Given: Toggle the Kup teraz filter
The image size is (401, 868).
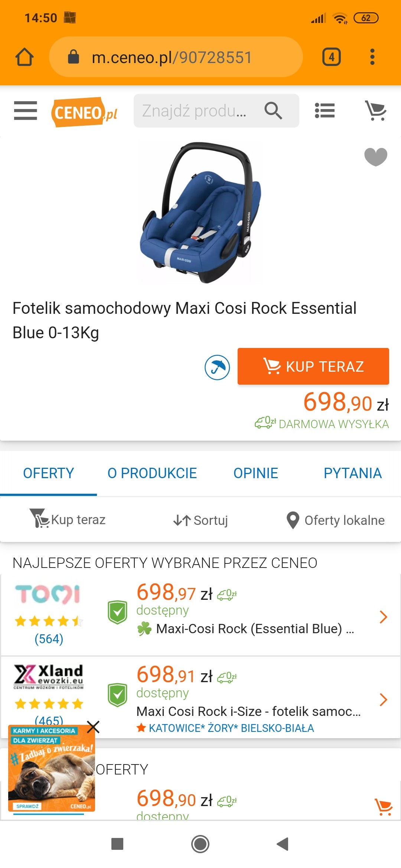Looking at the screenshot, I should [68, 519].
